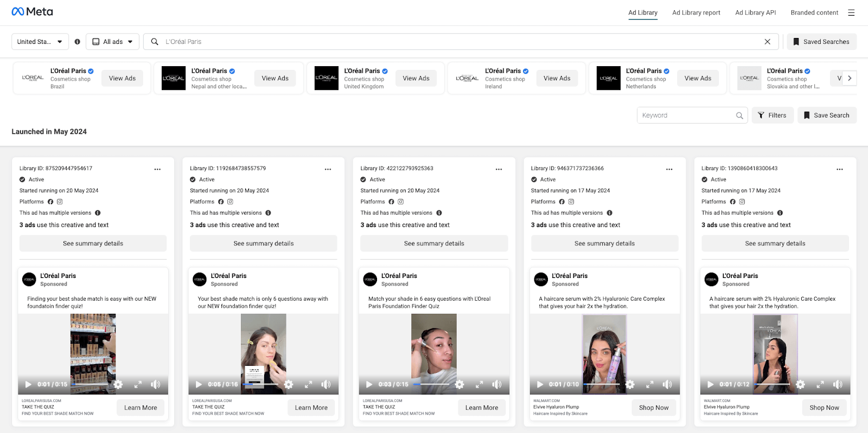This screenshot has height=433, width=868.
Task: View Ads for L'Oréal Paris Ireland
Action: pos(557,78)
